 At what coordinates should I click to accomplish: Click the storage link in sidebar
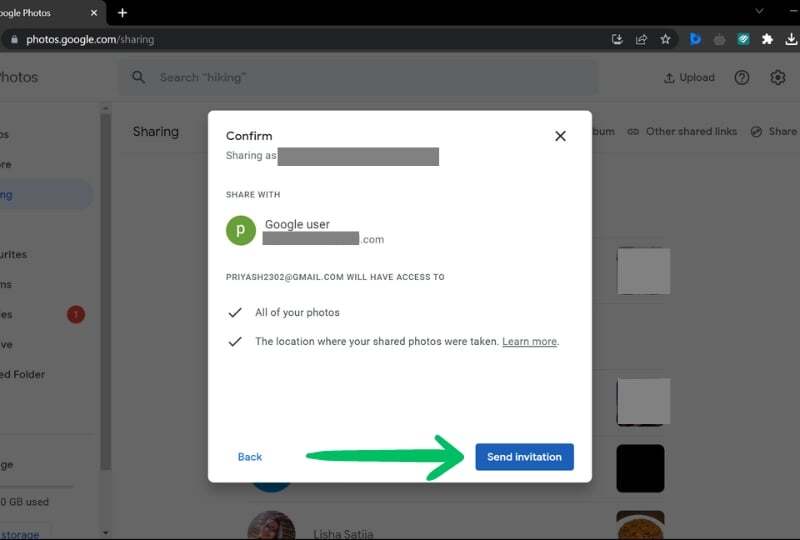tap(19, 534)
